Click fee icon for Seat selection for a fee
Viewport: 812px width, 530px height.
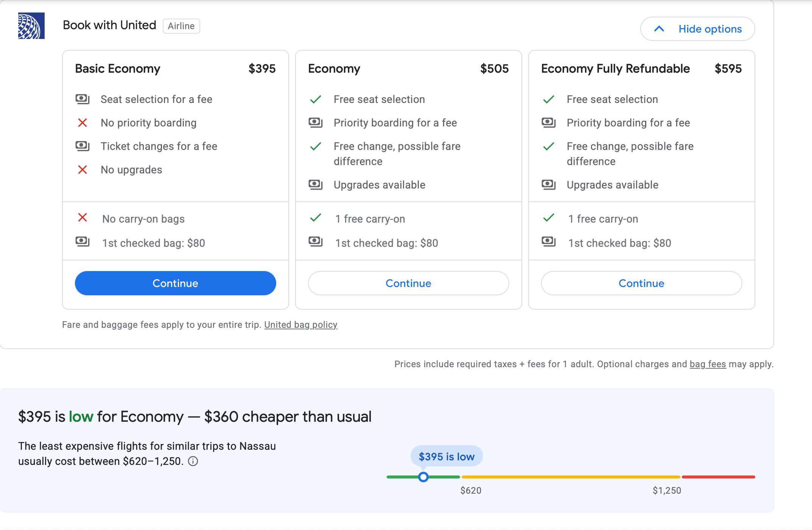tap(82, 99)
